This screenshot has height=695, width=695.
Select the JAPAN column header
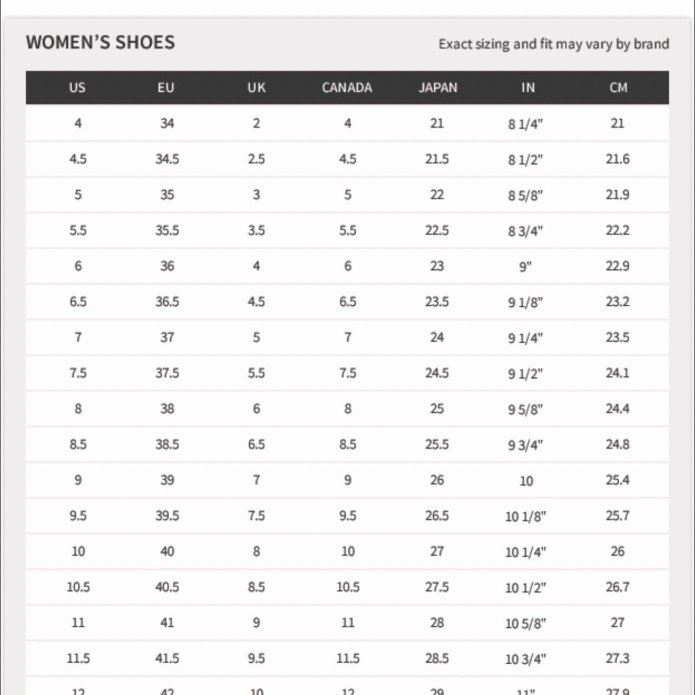click(438, 87)
